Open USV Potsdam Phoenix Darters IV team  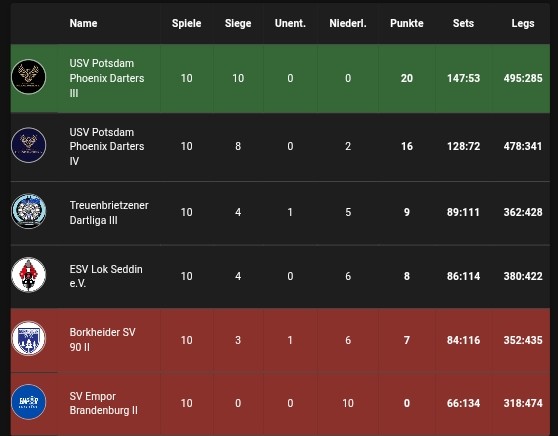107,146
